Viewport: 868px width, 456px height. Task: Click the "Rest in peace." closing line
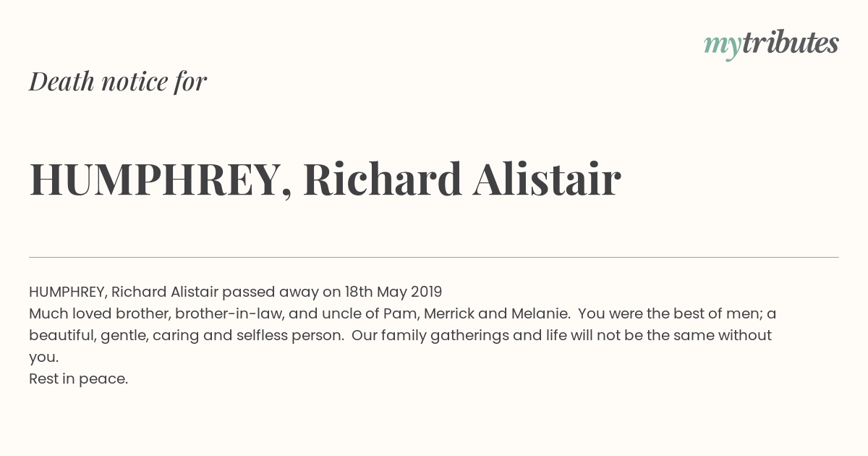(78, 379)
